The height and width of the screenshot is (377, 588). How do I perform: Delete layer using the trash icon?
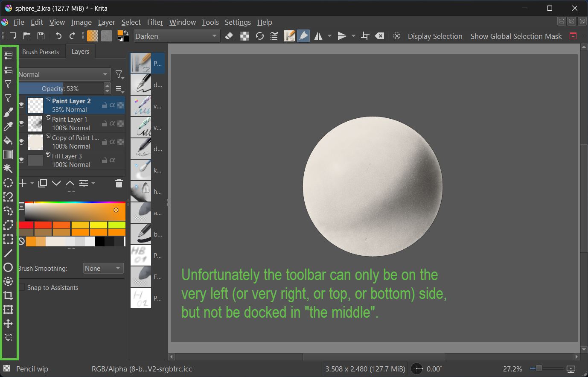(x=119, y=184)
